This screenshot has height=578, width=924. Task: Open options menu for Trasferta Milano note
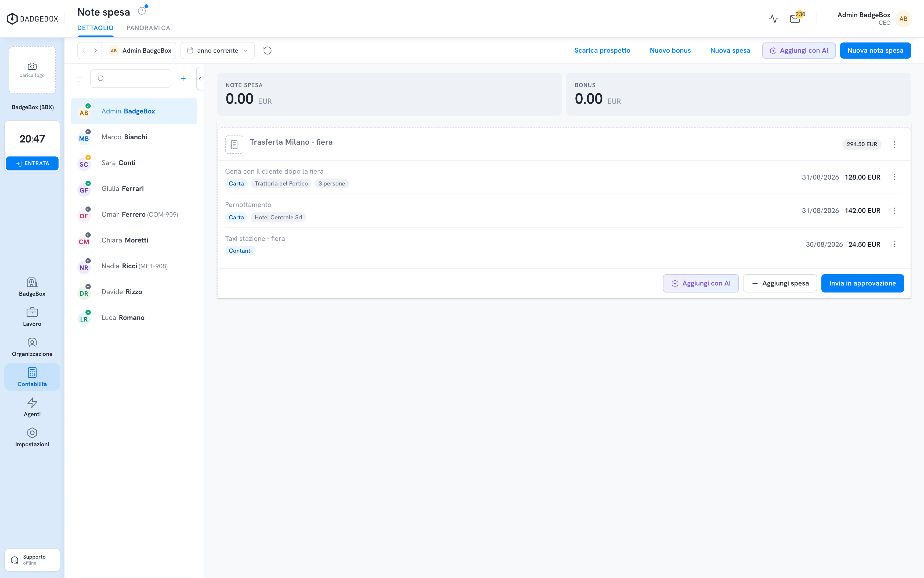point(894,145)
